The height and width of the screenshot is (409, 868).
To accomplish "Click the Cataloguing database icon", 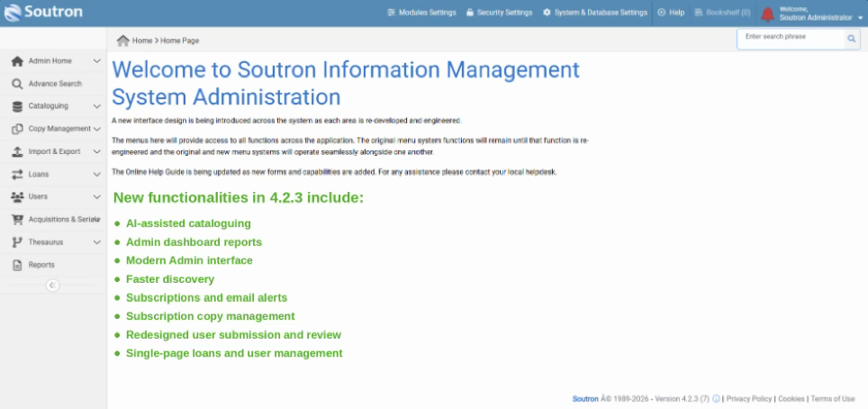I will pyautogui.click(x=17, y=106).
